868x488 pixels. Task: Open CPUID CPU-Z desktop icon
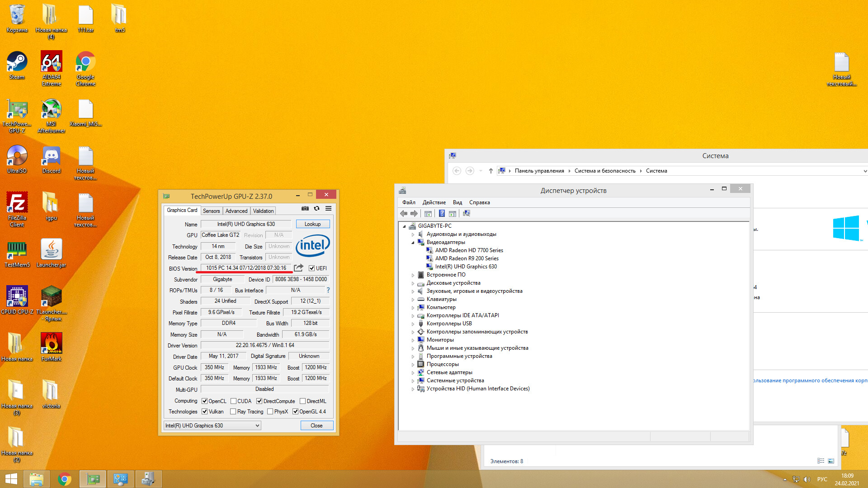(17, 300)
